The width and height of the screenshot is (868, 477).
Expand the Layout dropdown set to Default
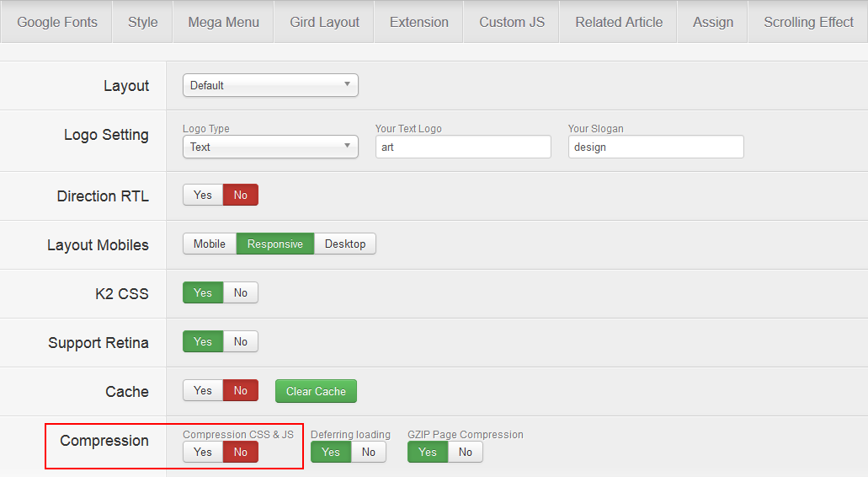point(270,85)
